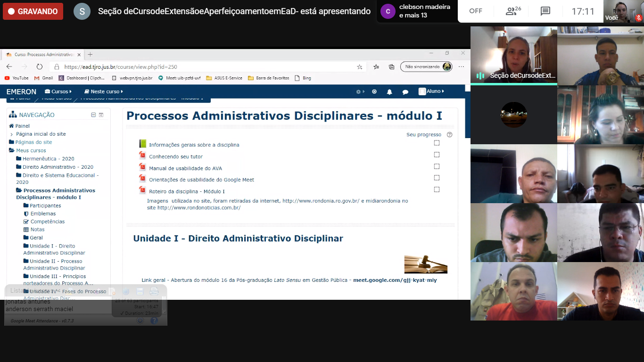644x362 pixels.
Task: Open the Google Meet chat icon
Action: click(545, 11)
